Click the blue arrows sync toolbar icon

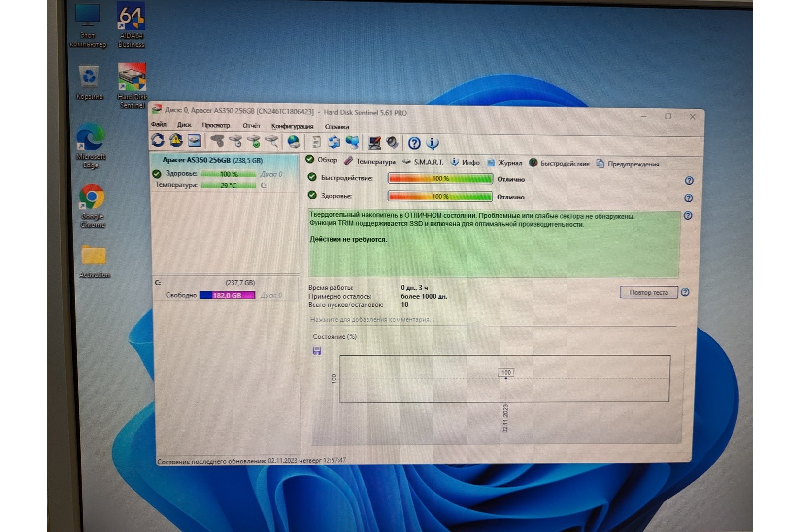(334, 142)
